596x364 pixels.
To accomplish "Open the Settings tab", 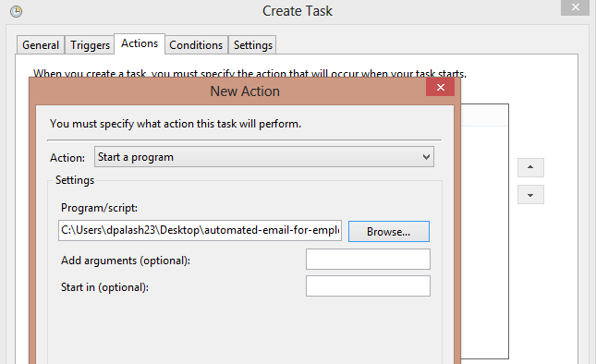I will click(x=253, y=45).
